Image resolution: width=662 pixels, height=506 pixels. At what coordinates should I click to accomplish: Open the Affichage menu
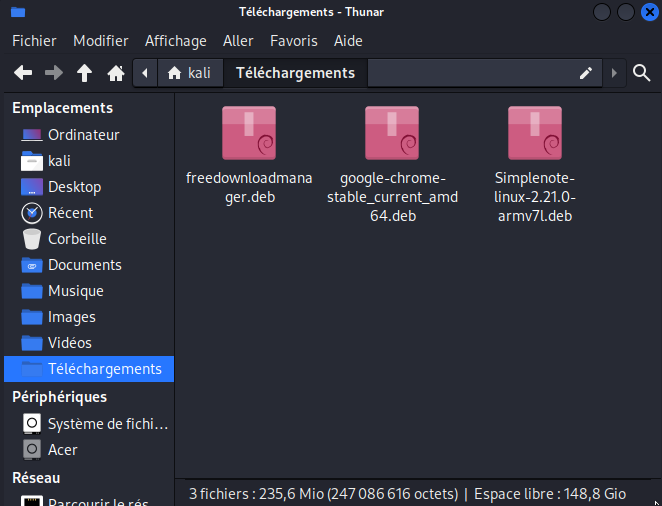tap(176, 41)
